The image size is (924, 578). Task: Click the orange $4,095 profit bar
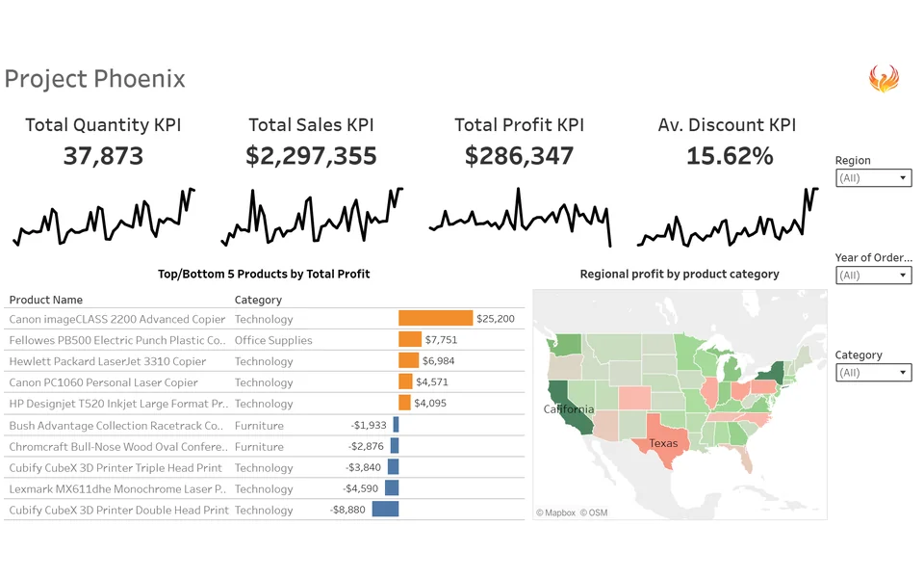tap(404, 404)
